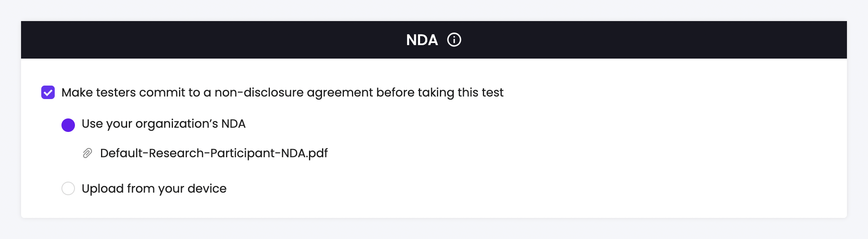Click the info icon beside NDA title
The height and width of the screenshot is (239, 868).
click(x=454, y=40)
